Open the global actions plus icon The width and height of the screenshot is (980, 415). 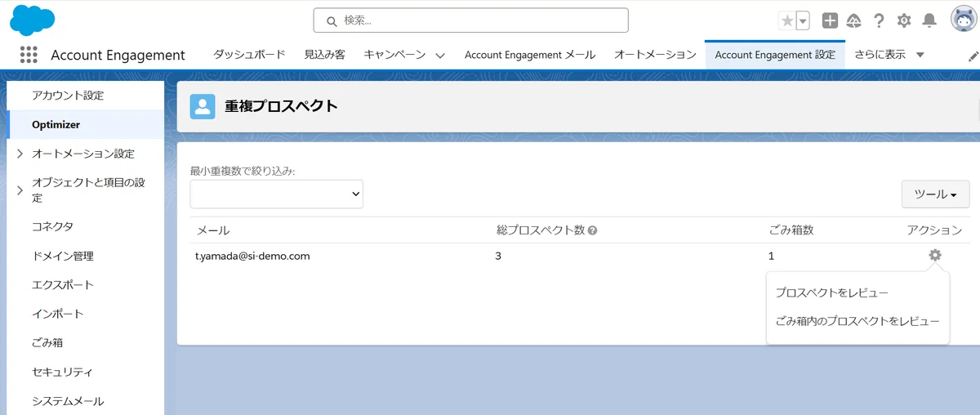click(x=830, y=21)
